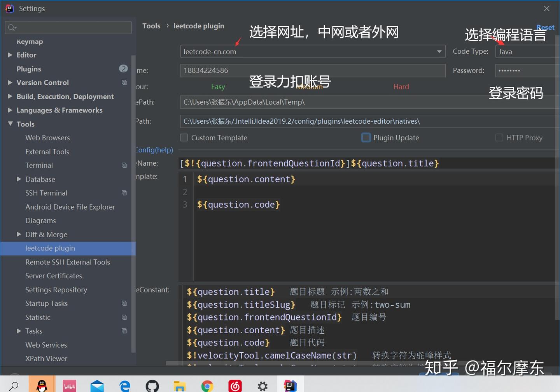The image size is (560, 392).
Task: Open the Plugins settings page
Action: click(29, 69)
